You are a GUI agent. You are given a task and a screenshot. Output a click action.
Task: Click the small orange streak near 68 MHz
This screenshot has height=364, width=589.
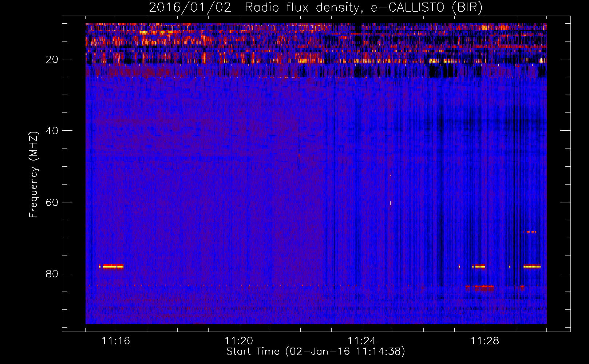pyautogui.click(x=530, y=232)
